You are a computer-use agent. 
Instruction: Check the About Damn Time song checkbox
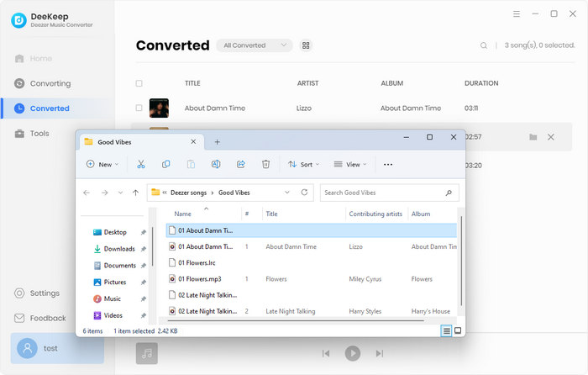pyautogui.click(x=139, y=108)
